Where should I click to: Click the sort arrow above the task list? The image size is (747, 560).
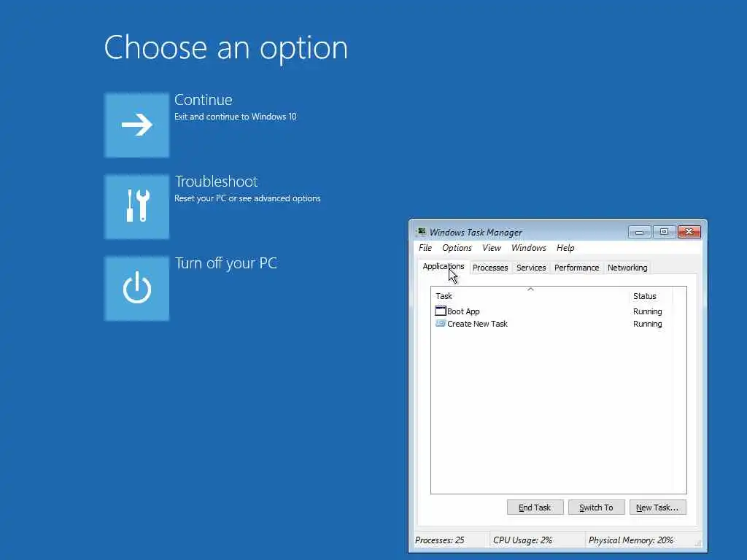(530, 289)
